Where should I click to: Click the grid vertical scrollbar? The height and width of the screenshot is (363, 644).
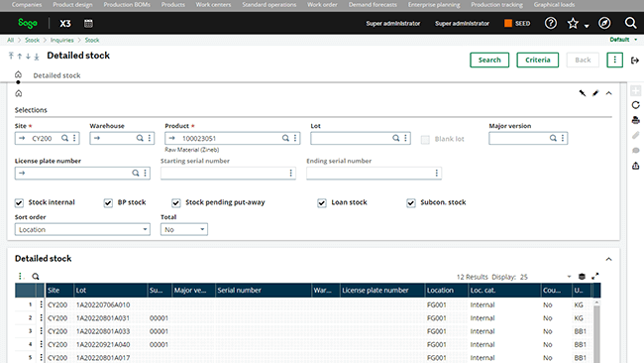tap(596, 331)
